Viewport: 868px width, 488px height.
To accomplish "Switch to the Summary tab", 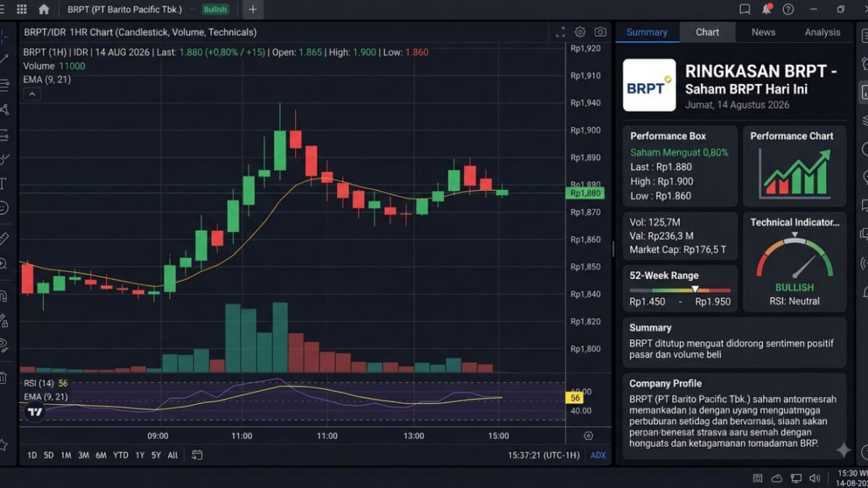I will (647, 32).
